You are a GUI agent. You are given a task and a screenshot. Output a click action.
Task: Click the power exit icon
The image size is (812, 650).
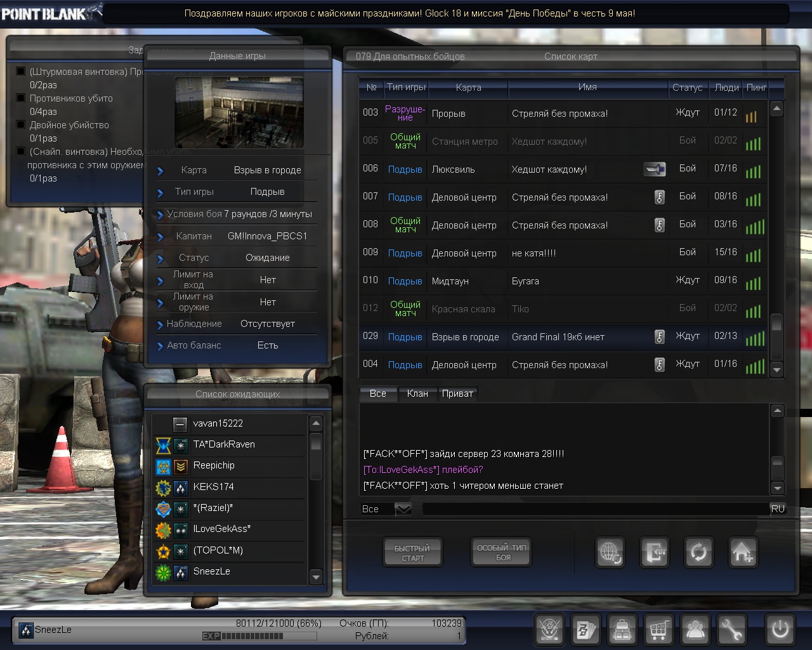coord(780,630)
